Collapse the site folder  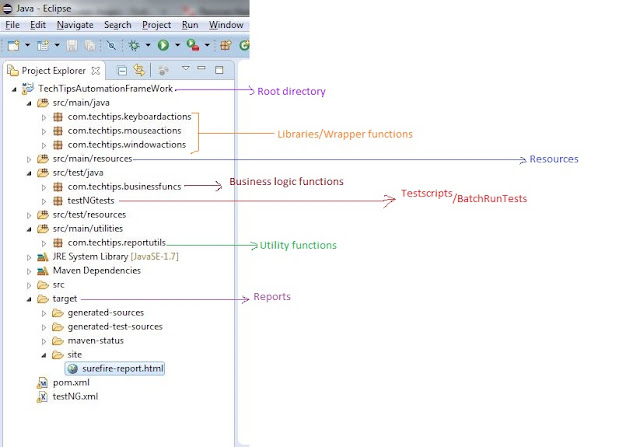coord(44,355)
